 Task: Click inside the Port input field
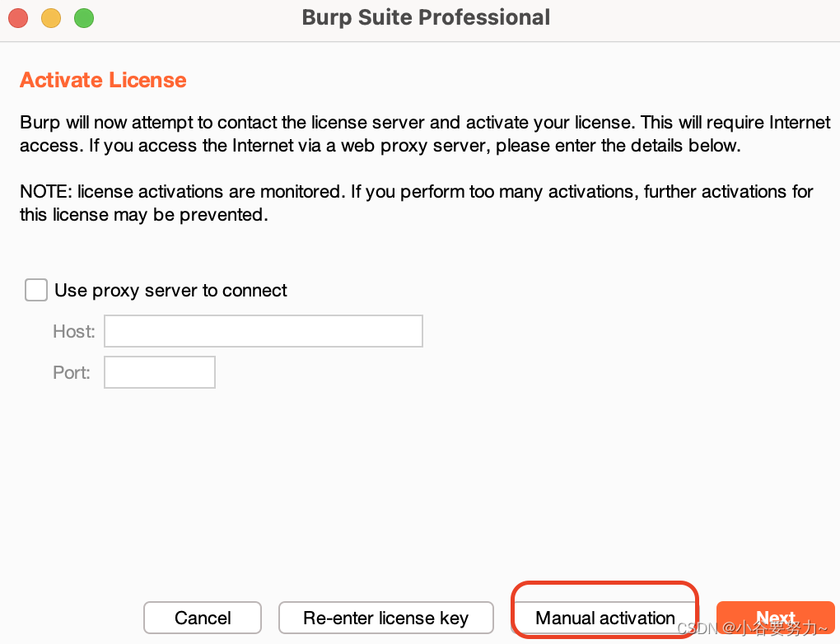(x=159, y=372)
